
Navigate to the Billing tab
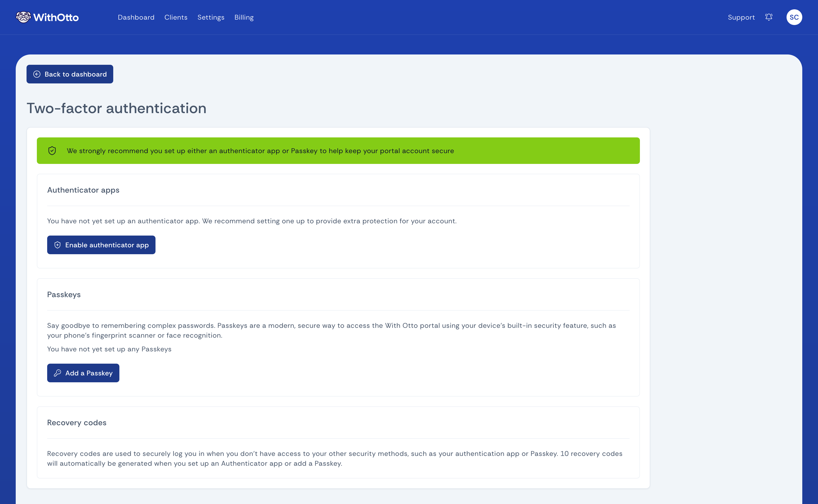tap(244, 17)
